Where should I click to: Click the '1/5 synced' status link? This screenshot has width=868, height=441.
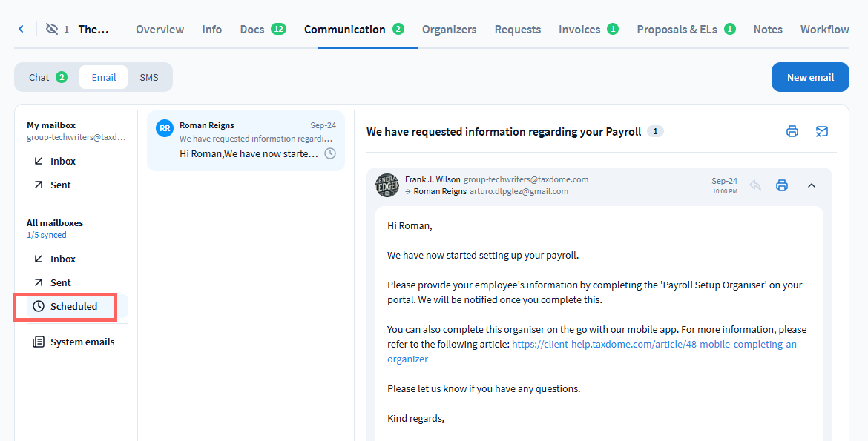click(46, 235)
